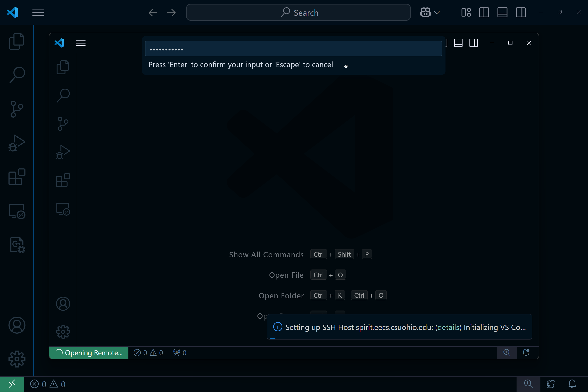588x392 pixels.
Task: Click the VS Code logo in inner window
Action: point(59,43)
